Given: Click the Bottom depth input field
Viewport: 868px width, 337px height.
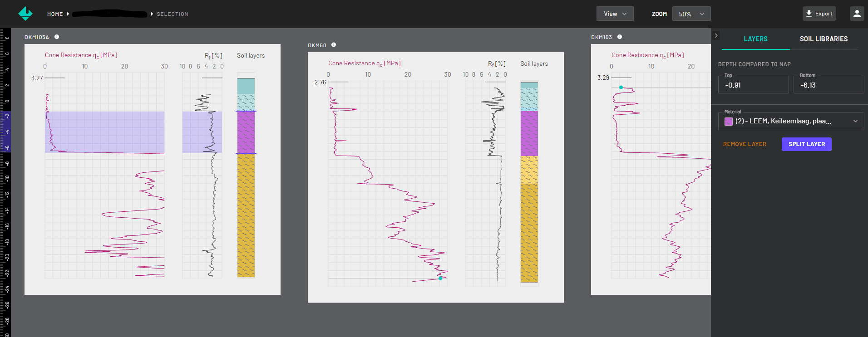Looking at the screenshot, I should 828,85.
